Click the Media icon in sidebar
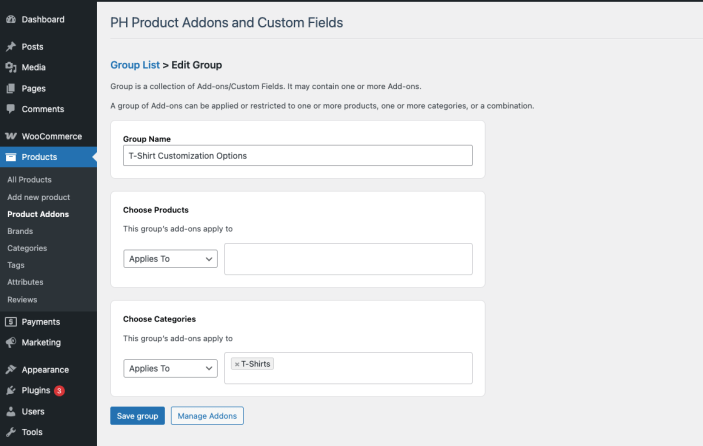The width and height of the screenshot is (703, 446). click(10, 68)
